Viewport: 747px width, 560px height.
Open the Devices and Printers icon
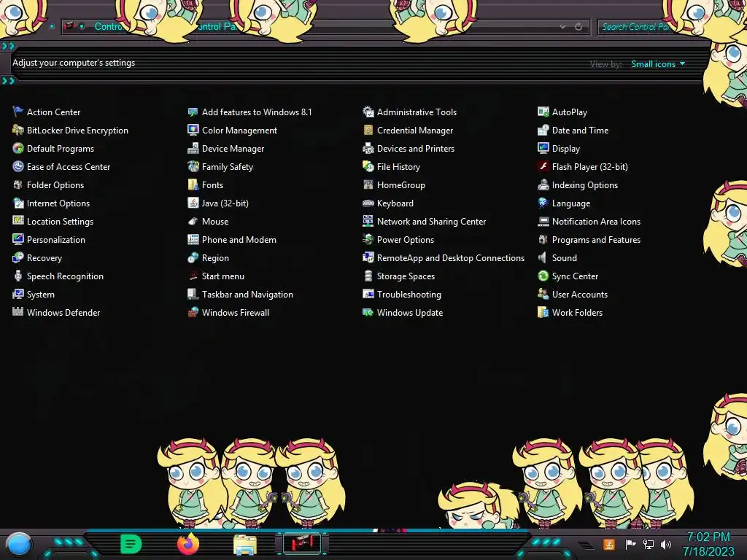coord(368,149)
